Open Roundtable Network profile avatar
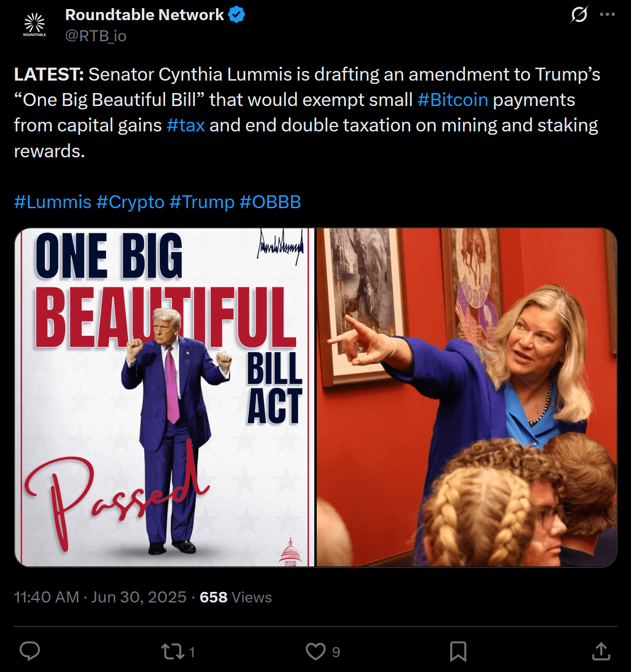The width and height of the screenshot is (631, 672). [x=35, y=24]
